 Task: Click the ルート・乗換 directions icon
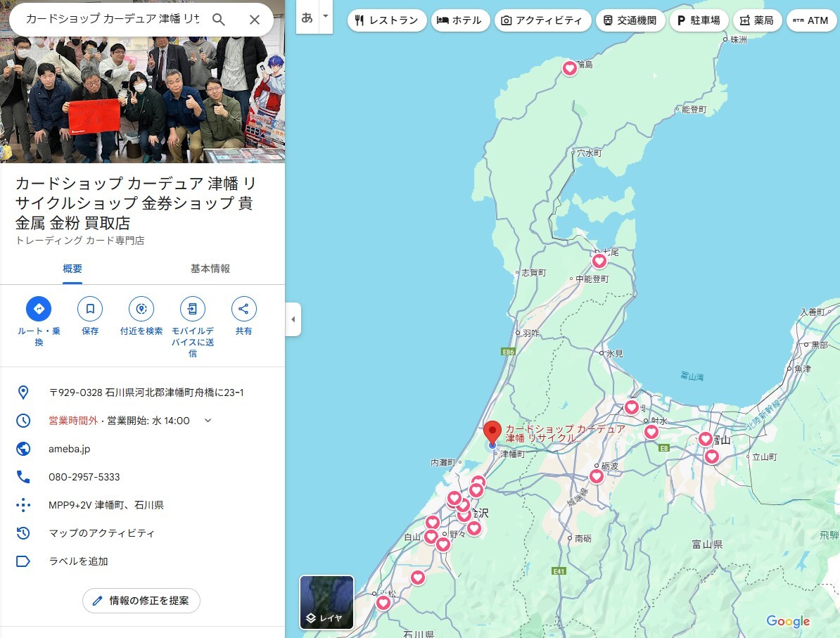[39, 309]
